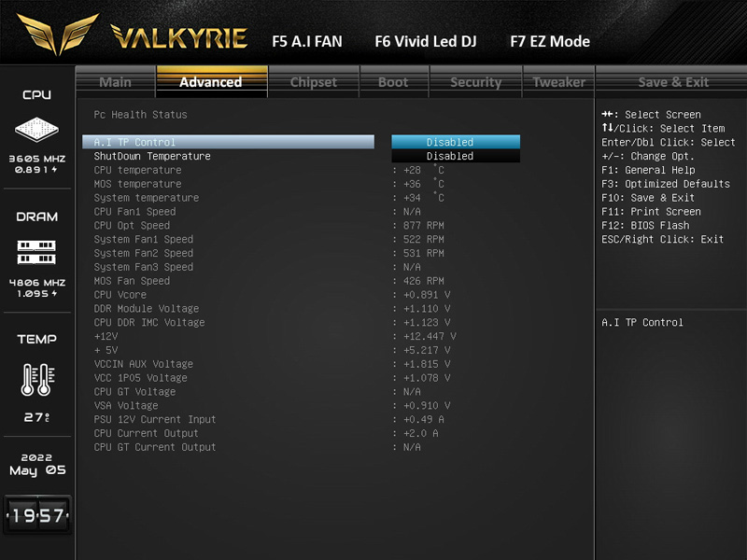Click the MOS temperature label

point(137,184)
